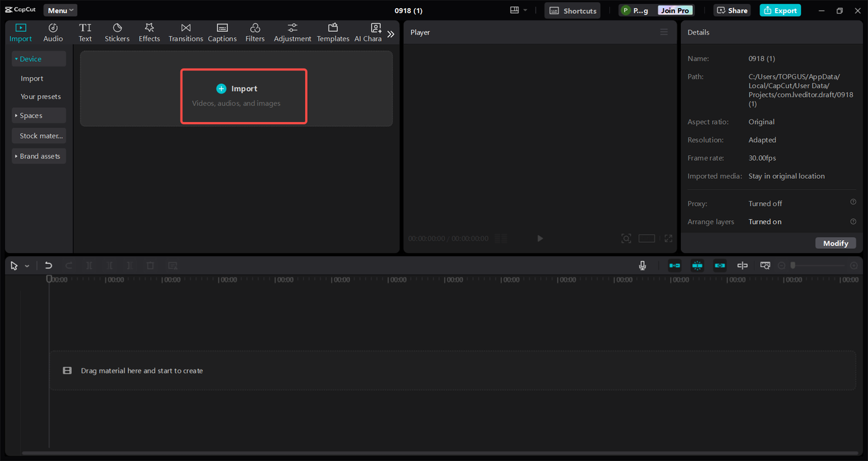Switch to the Templates tab
Image resolution: width=868 pixels, height=461 pixels.
333,33
